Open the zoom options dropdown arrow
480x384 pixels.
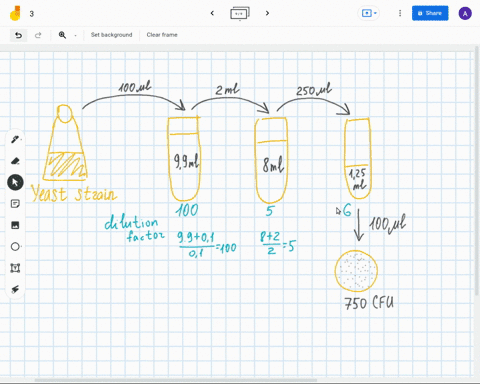pos(75,35)
